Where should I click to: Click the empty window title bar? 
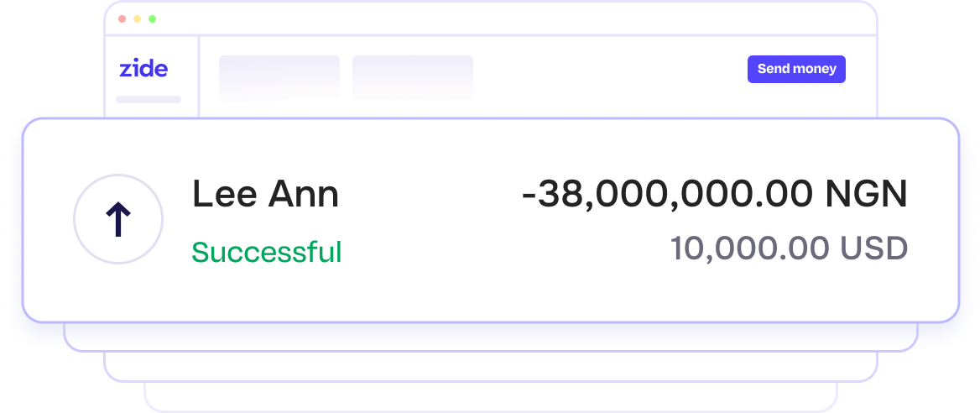491,18
